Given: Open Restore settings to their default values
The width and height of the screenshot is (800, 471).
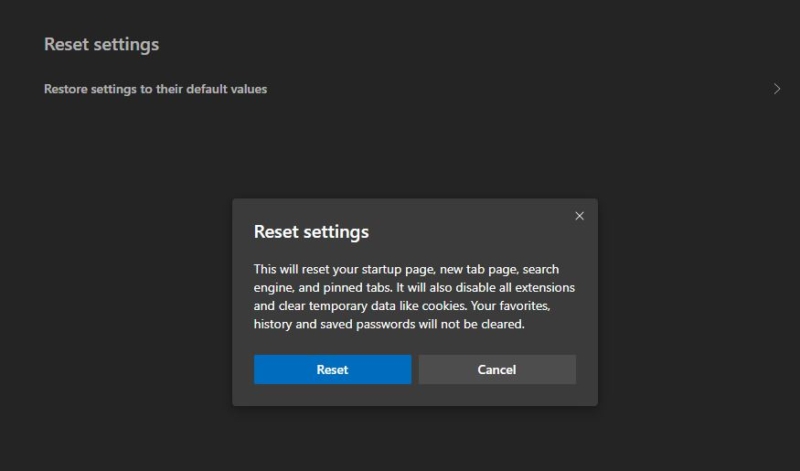Looking at the screenshot, I should click(x=412, y=89).
